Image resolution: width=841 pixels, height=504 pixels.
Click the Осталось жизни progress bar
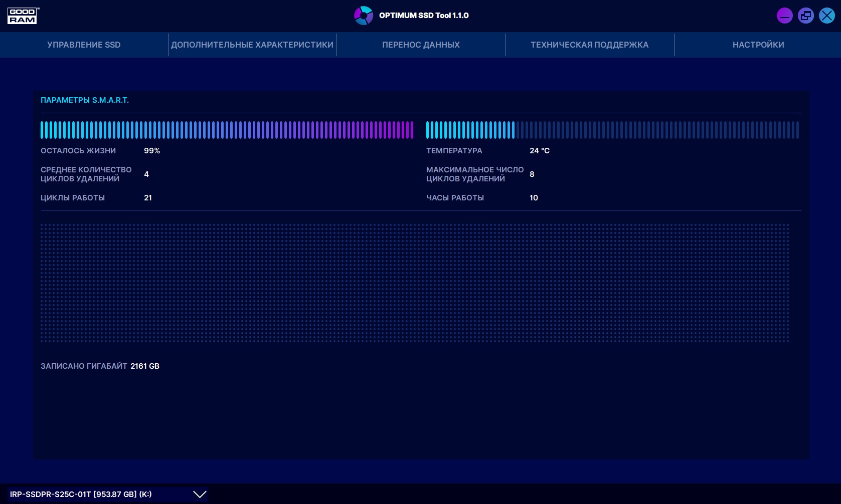tap(227, 130)
